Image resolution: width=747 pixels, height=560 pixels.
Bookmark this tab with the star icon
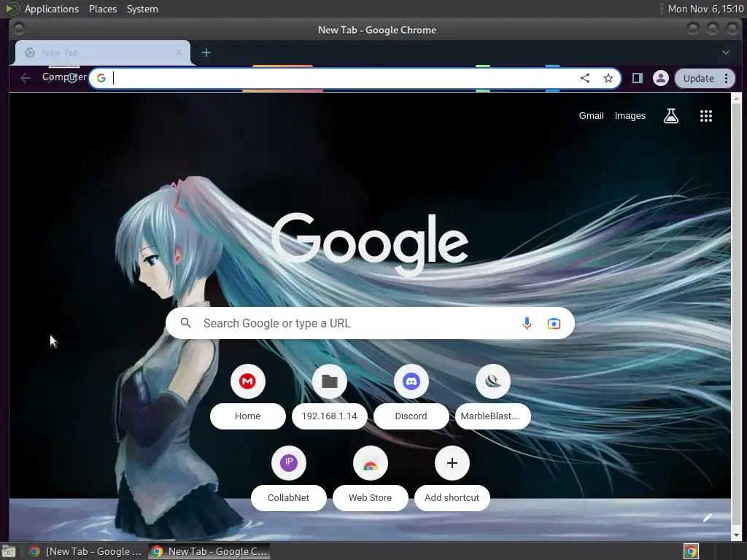coord(608,78)
